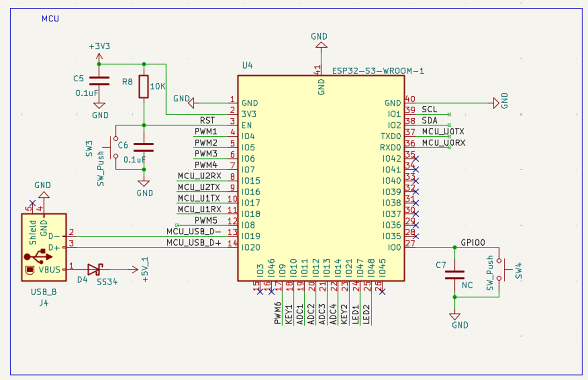Select the ESP32-S3-WROOM-1 value label
The height and width of the screenshot is (380, 588).
click(378, 71)
